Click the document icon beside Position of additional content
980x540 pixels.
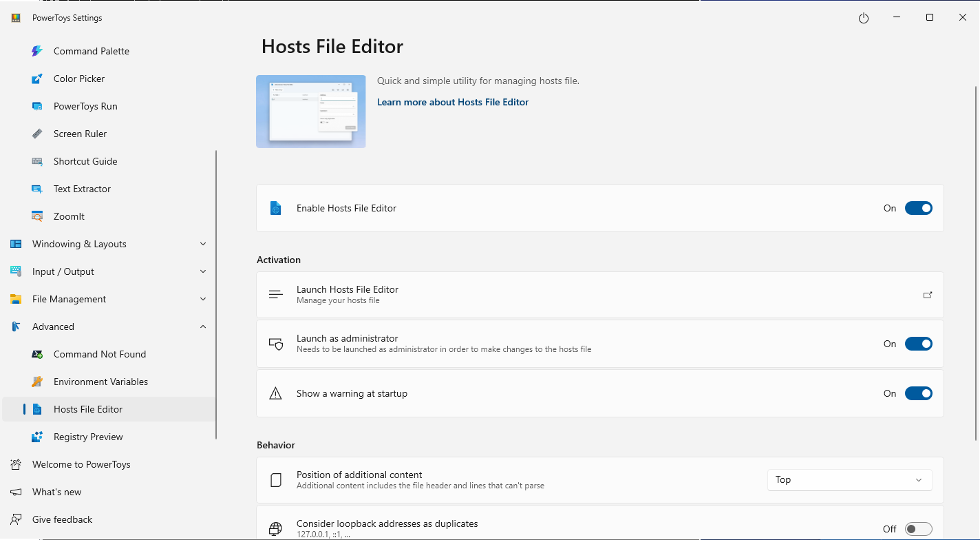pos(276,480)
